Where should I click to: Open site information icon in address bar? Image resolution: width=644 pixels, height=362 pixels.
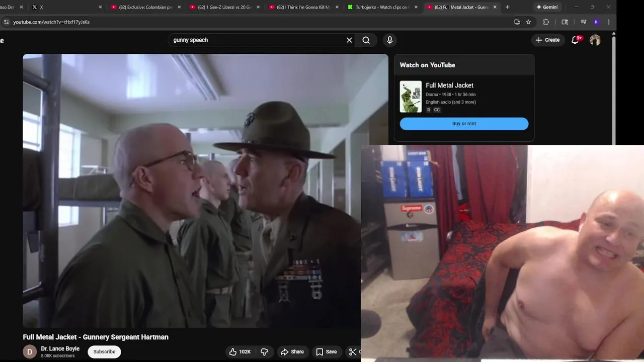pos(6,22)
